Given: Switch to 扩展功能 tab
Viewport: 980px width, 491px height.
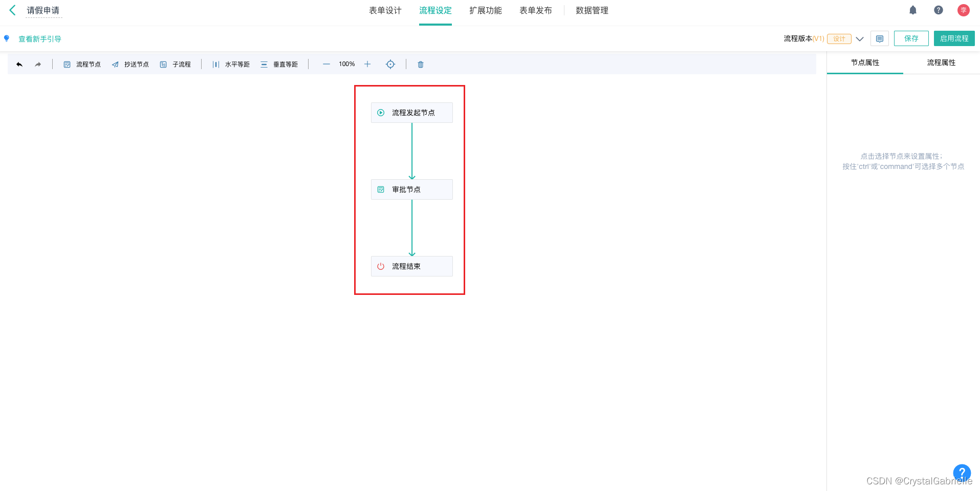Looking at the screenshot, I should [486, 10].
